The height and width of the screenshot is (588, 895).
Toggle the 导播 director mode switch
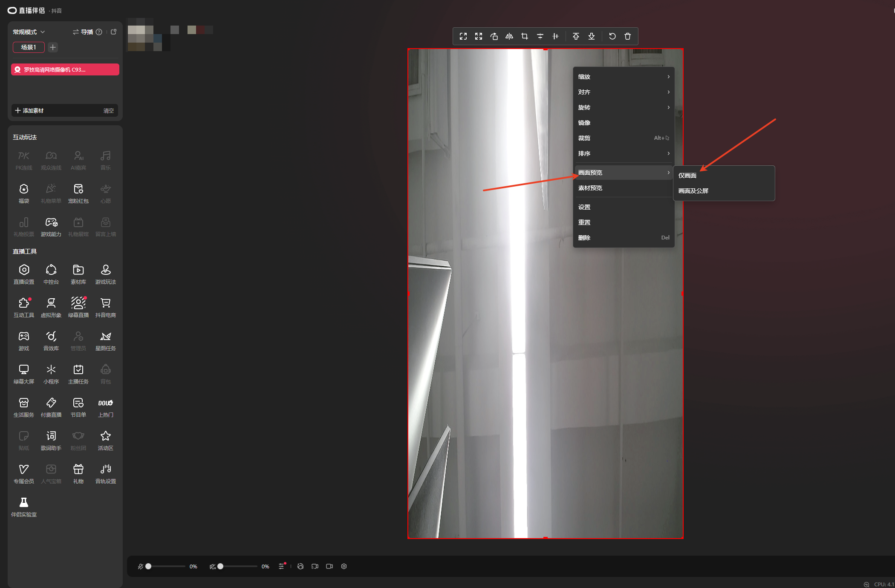(83, 32)
